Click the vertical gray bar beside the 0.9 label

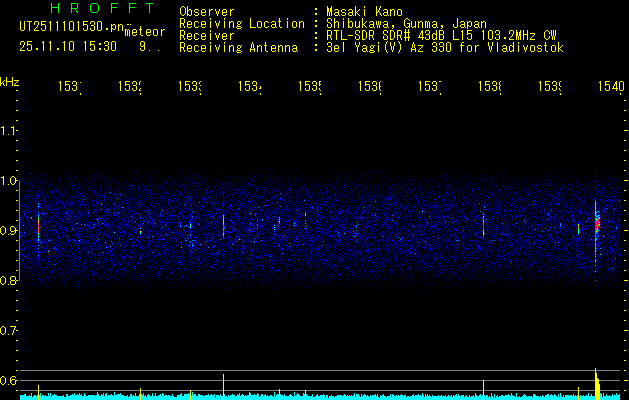pos(19,231)
